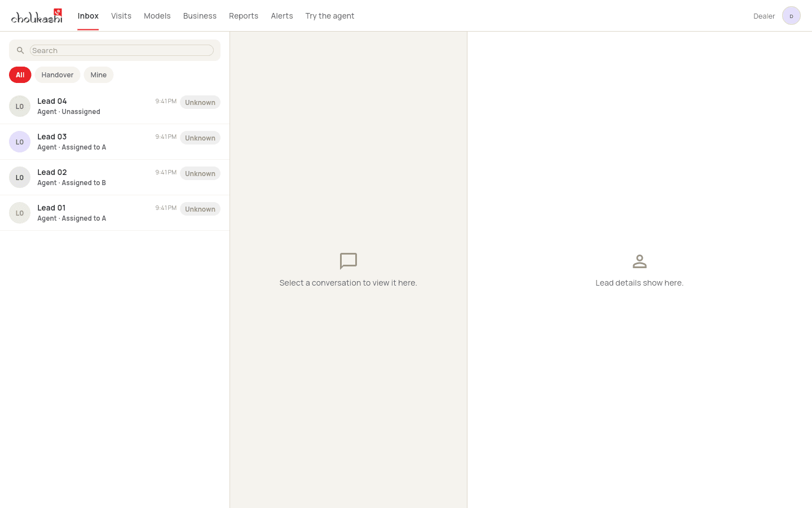Click the Unknown badge on Lead 01
The image size is (812, 508).
(200, 209)
